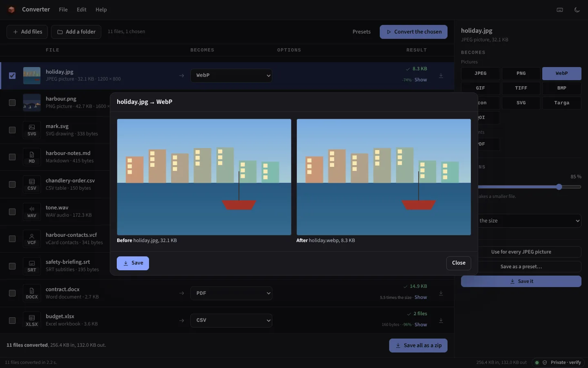Click the chandlery-order.csv CSV icon
Screen dimensions: 588x368
click(x=32, y=184)
